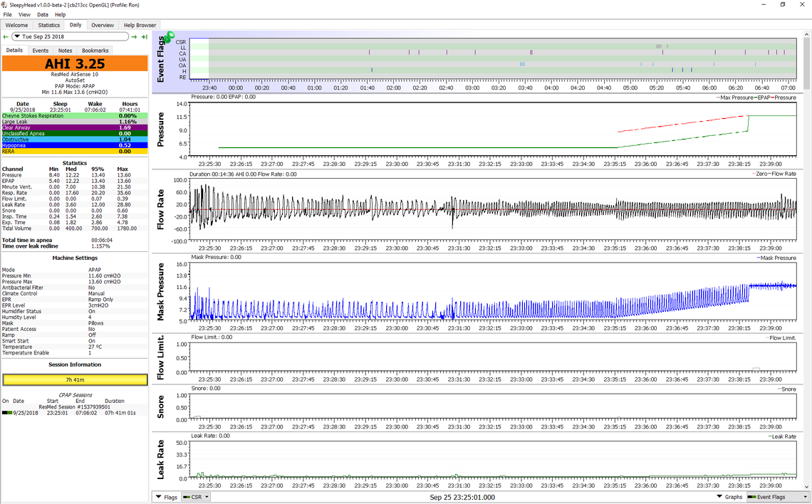Click the Total time in apnea value
Screen dimensions: 812x504
coord(102,240)
